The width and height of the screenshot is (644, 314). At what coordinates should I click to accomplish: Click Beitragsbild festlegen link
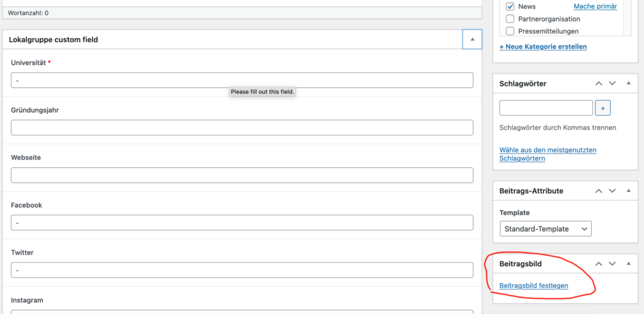point(533,285)
